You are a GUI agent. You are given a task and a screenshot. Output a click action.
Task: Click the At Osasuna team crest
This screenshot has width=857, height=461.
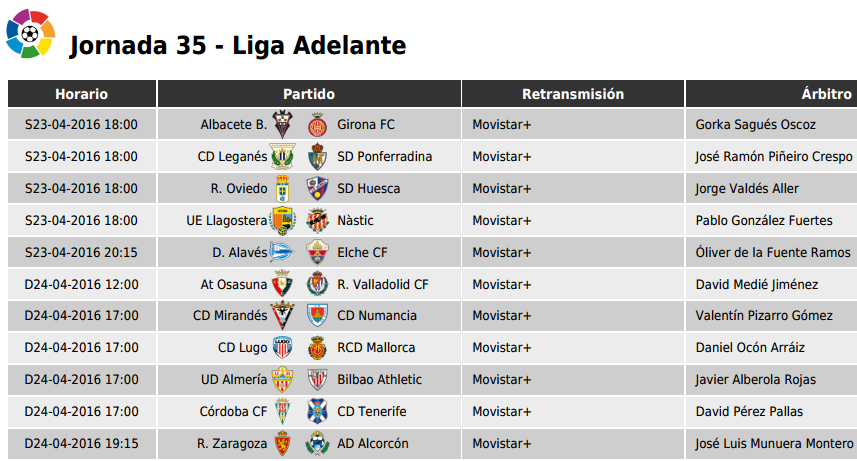pos(283,284)
